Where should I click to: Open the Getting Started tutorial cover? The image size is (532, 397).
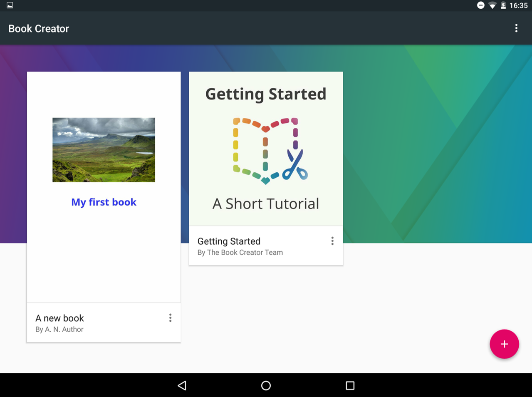click(266, 149)
